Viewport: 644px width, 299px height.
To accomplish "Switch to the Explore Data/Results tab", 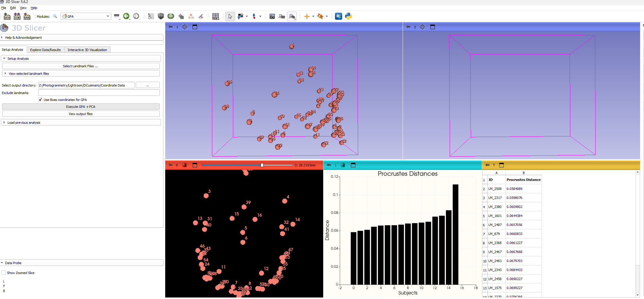I will [45, 50].
